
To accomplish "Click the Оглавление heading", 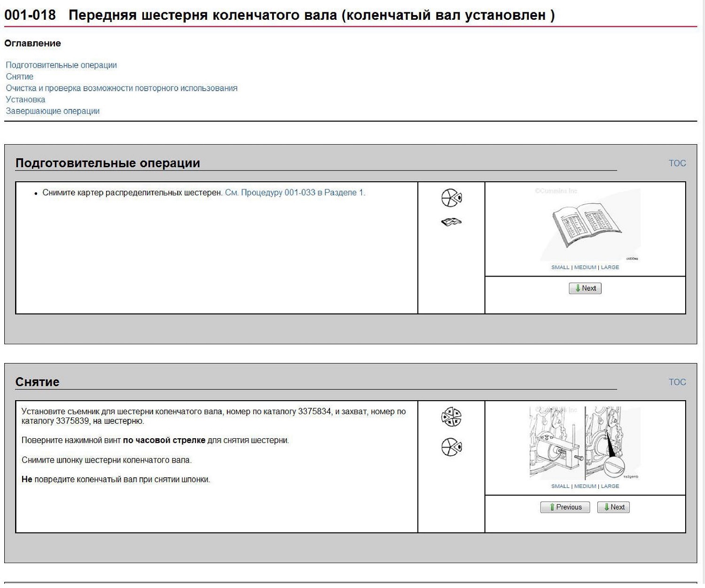I will click(x=32, y=43).
